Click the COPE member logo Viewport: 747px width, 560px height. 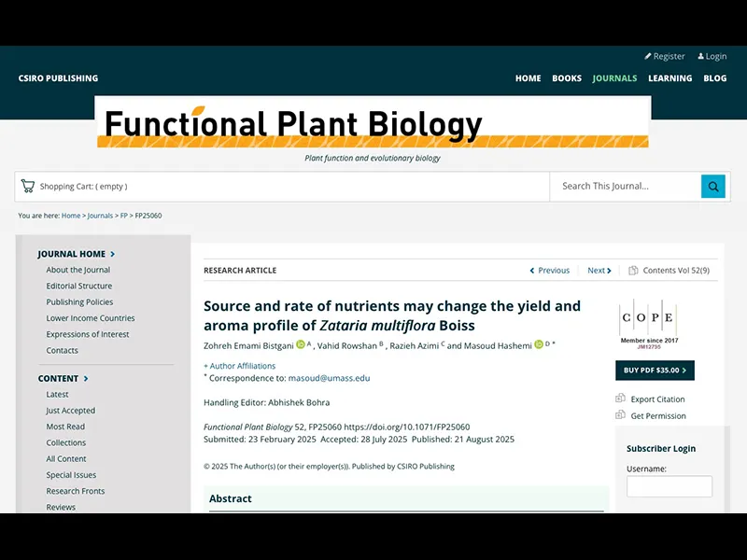coord(648,320)
